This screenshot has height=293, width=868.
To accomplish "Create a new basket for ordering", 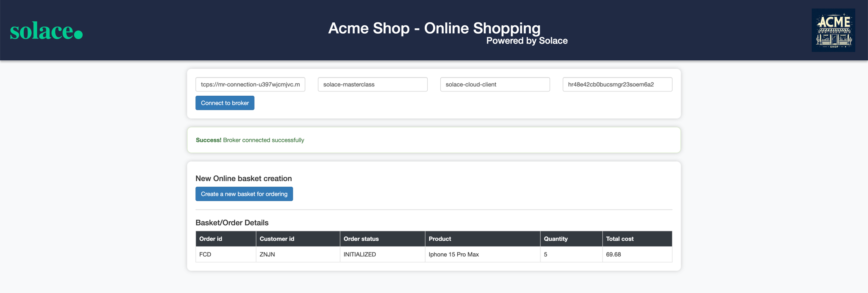I will pos(244,194).
